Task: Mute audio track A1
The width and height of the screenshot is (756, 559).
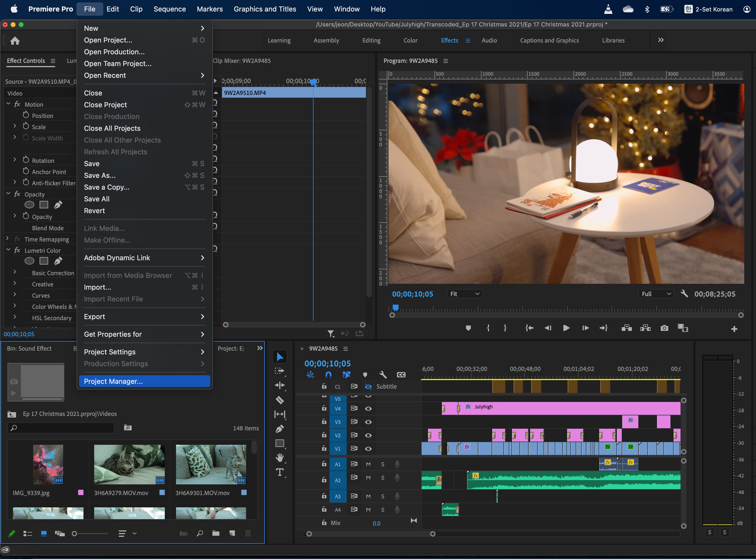Action: coord(368,464)
